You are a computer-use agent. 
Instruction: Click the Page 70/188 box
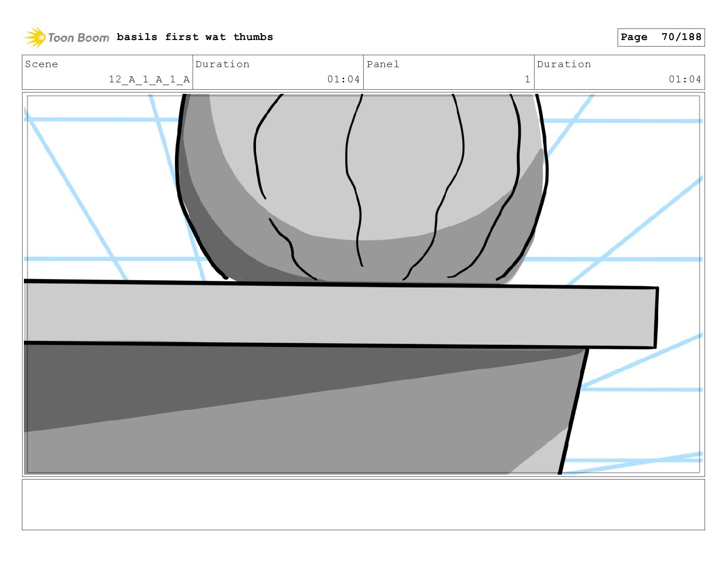661,37
